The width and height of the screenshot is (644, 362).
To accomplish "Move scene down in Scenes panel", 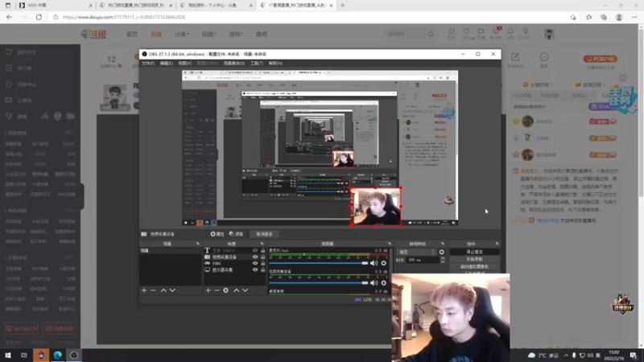I will pos(172,290).
